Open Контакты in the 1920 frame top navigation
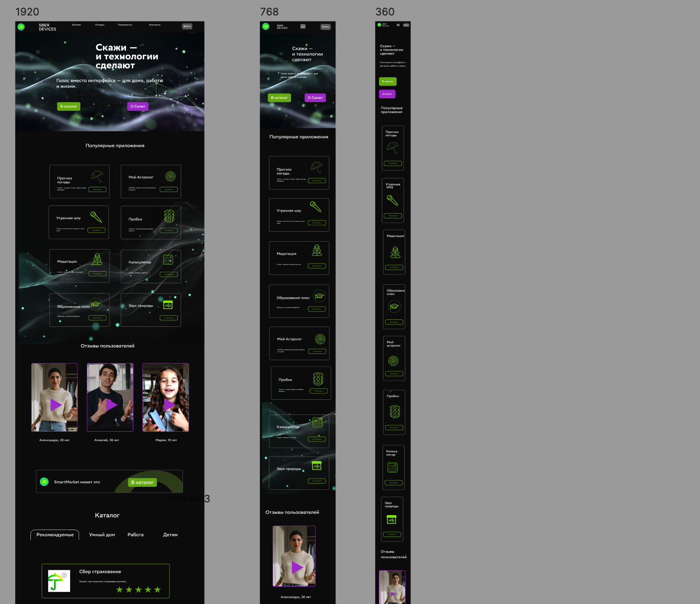Viewport: 700px width, 604px height. click(x=155, y=25)
